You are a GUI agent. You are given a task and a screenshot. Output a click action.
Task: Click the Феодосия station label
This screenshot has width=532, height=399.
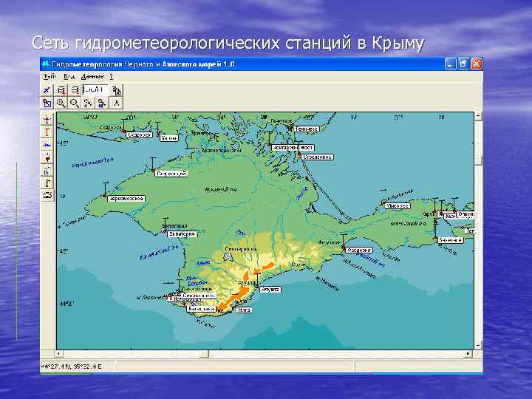[359, 250]
